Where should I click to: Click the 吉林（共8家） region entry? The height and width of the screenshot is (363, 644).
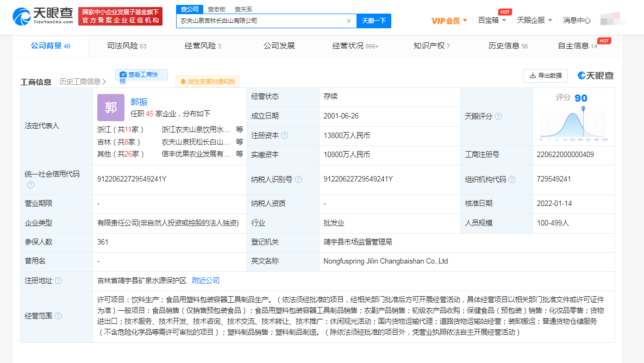coord(118,142)
